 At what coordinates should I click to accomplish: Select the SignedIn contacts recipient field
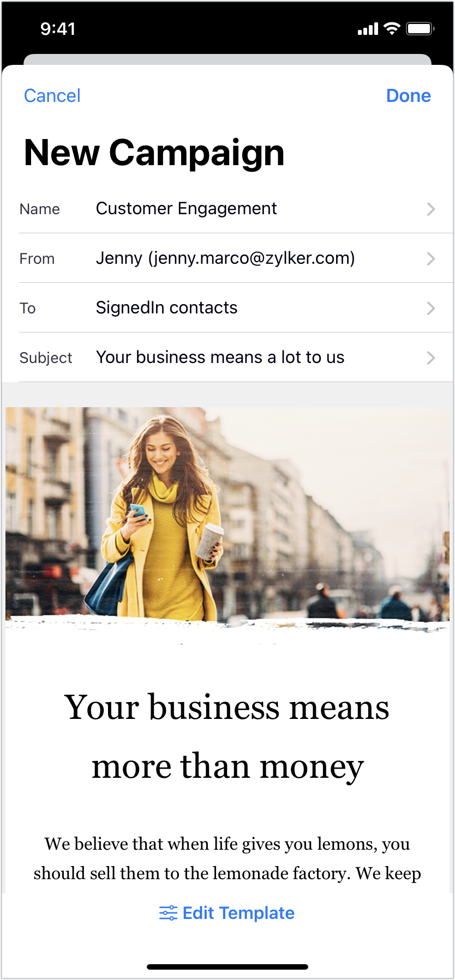(x=166, y=308)
